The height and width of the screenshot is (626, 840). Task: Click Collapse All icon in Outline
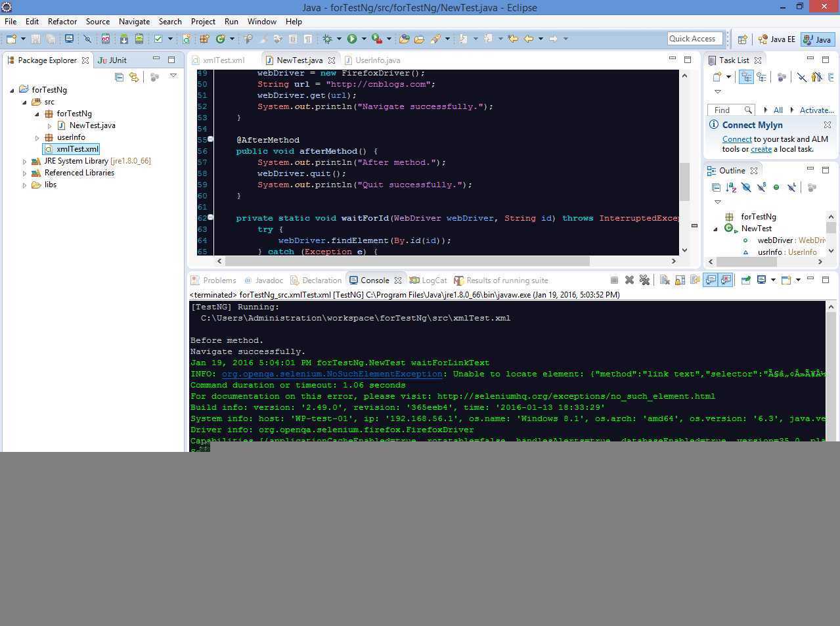point(716,187)
